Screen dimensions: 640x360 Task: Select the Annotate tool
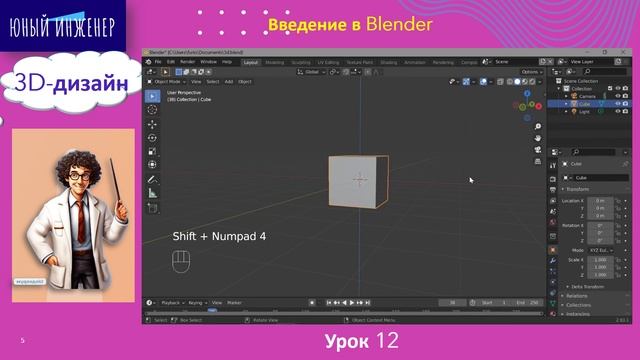pyautogui.click(x=153, y=179)
